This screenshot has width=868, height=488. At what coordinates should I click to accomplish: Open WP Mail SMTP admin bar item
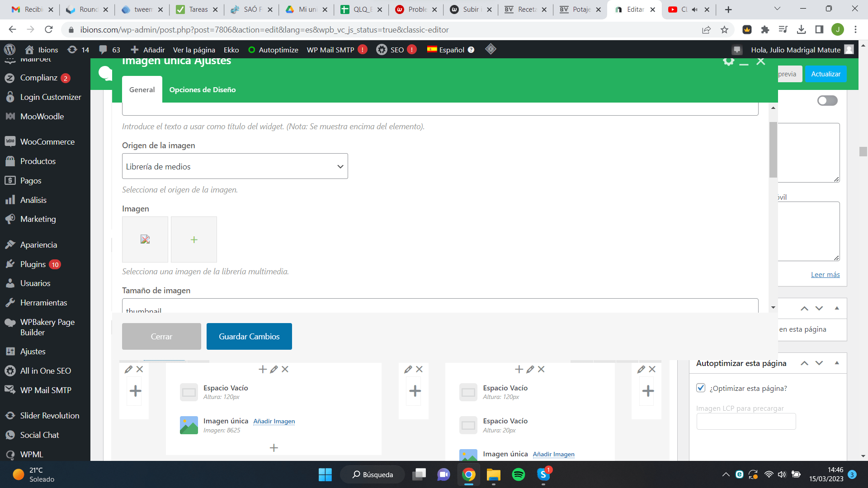(x=337, y=50)
